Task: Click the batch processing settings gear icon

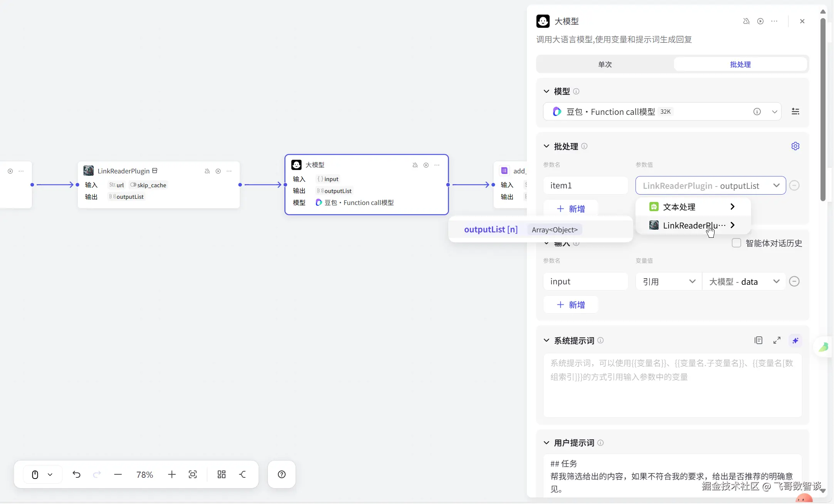Action: coord(795,146)
